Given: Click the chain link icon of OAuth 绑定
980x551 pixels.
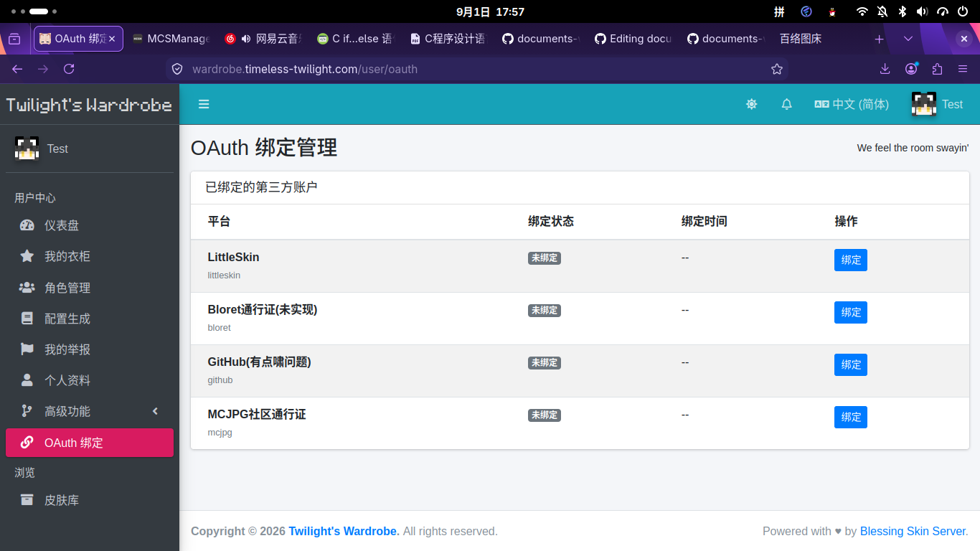Looking at the screenshot, I should [27, 443].
